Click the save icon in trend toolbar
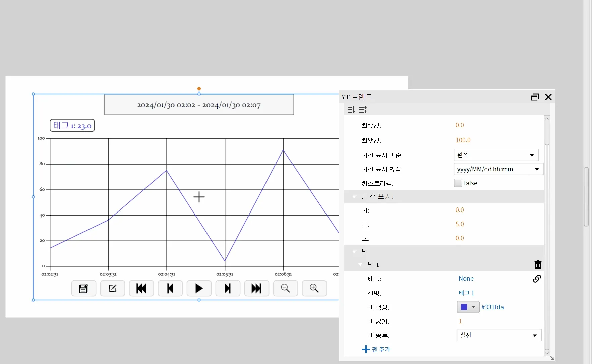The image size is (592, 364). (x=84, y=288)
